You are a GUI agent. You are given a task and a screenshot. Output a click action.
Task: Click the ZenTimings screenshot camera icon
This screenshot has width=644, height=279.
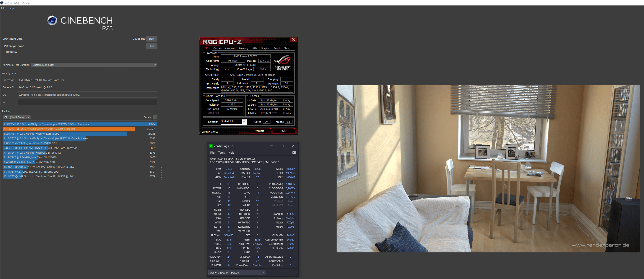(294, 152)
